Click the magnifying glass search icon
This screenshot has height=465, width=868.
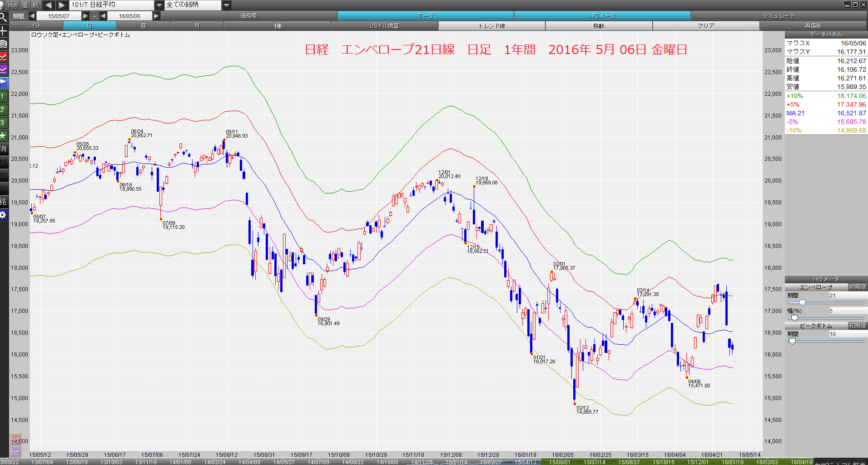coord(4,18)
